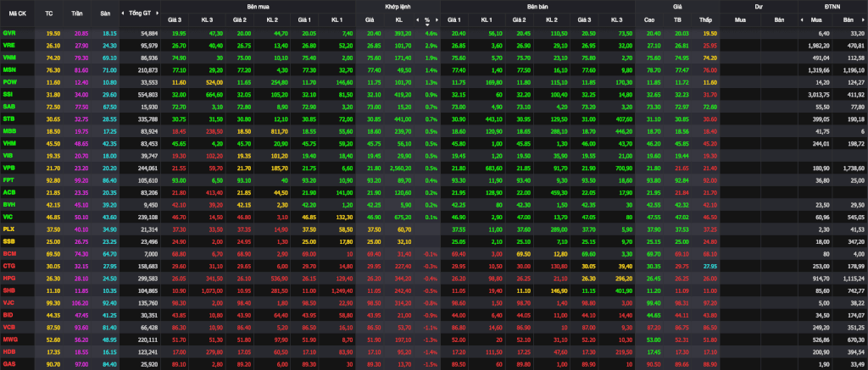Screen dimensions: 868x370
Task: Click the Bên mua group header
Action: [258, 6]
